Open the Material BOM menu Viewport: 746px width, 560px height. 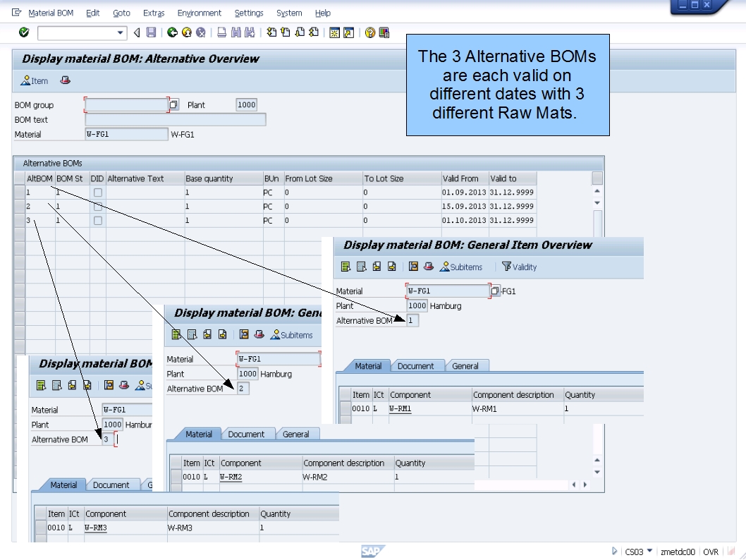(x=51, y=13)
